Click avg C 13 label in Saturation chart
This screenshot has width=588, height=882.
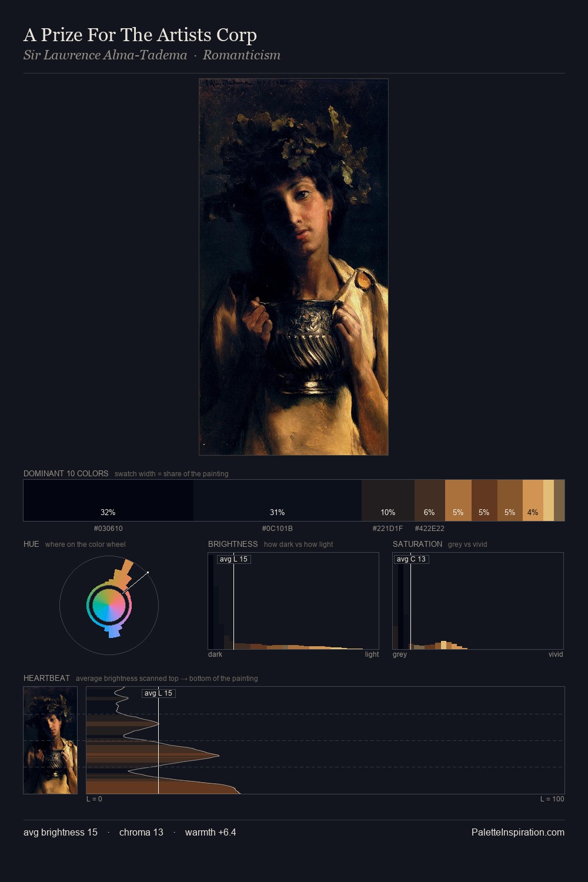(411, 559)
